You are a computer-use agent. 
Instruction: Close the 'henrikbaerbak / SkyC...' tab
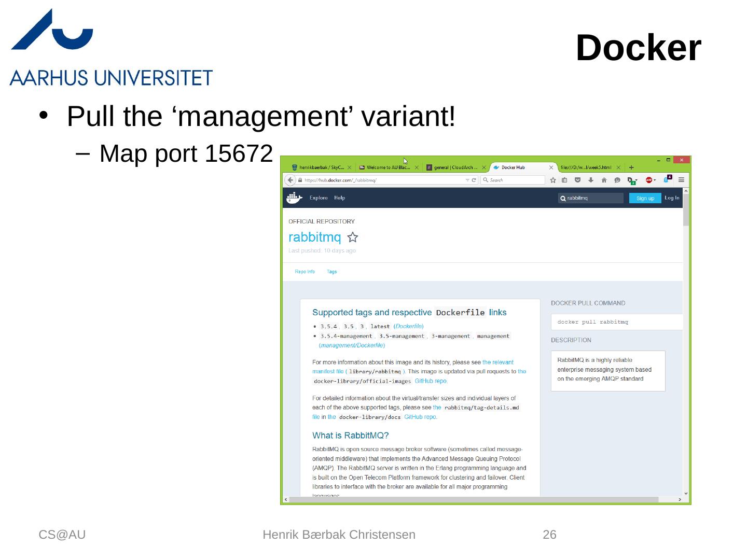[x=349, y=167]
